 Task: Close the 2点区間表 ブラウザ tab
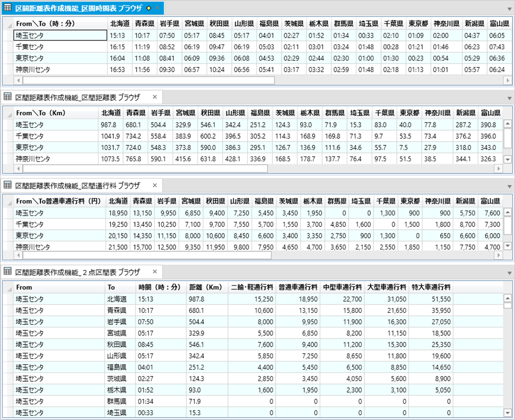pos(155,272)
